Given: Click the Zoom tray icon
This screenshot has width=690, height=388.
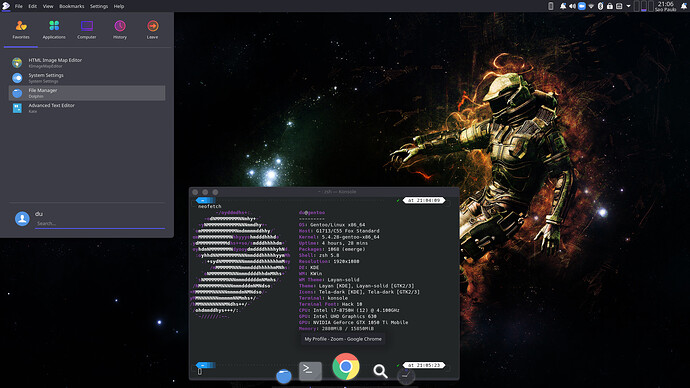Looking at the screenshot, I should (x=582, y=6).
